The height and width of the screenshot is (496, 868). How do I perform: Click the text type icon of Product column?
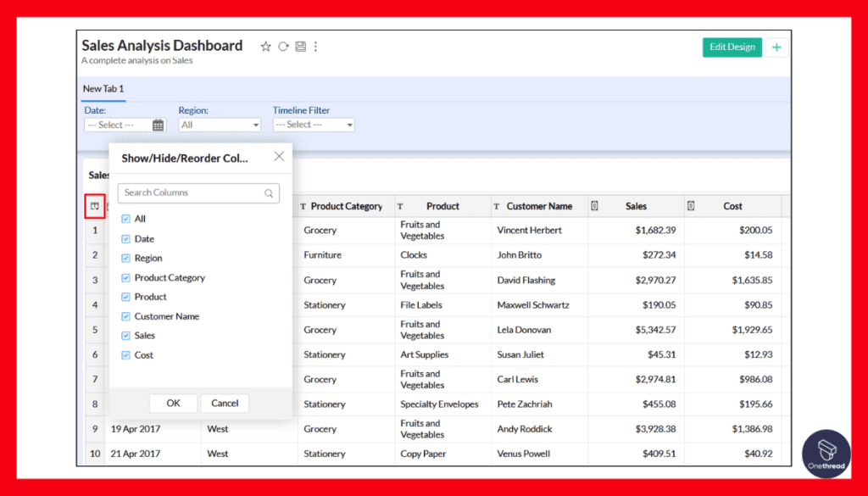tap(400, 207)
